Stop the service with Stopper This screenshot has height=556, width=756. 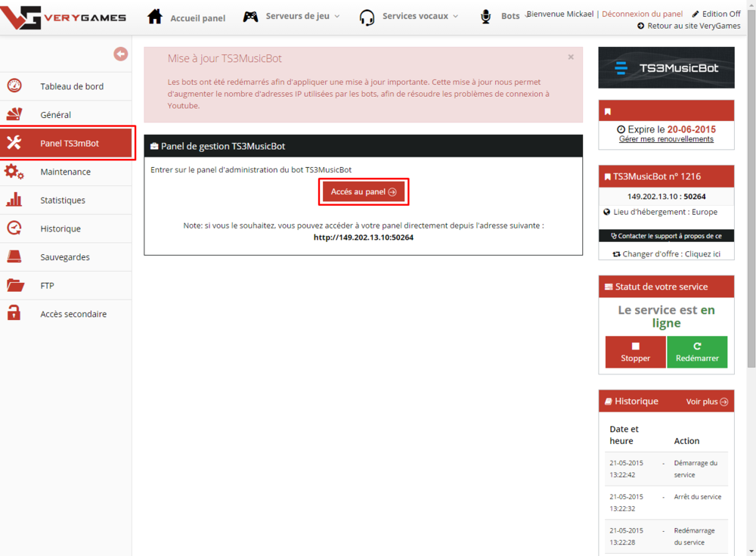pyautogui.click(x=635, y=353)
